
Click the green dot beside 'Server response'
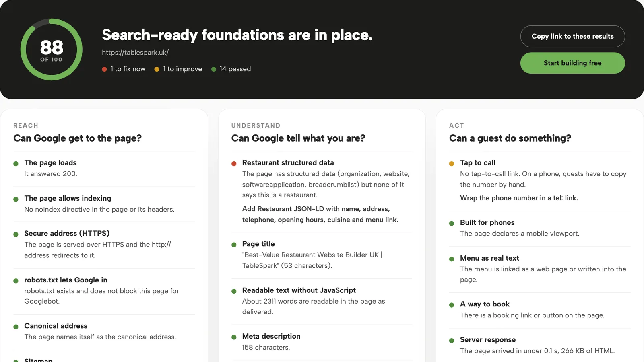coord(452,341)
